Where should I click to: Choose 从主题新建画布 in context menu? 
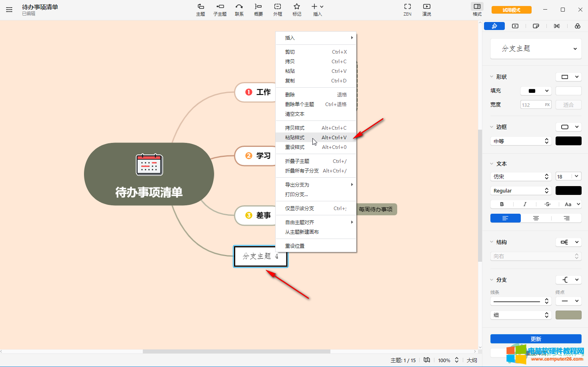click(x=316, y=232)
